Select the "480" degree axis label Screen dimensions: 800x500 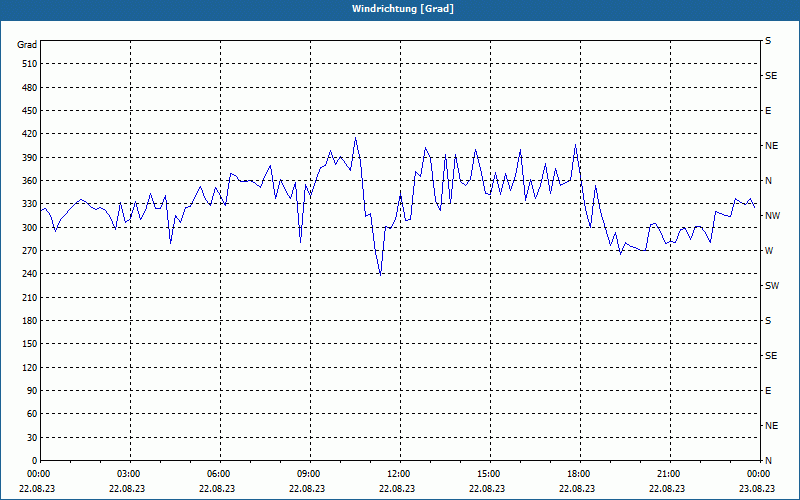[30, 88]
